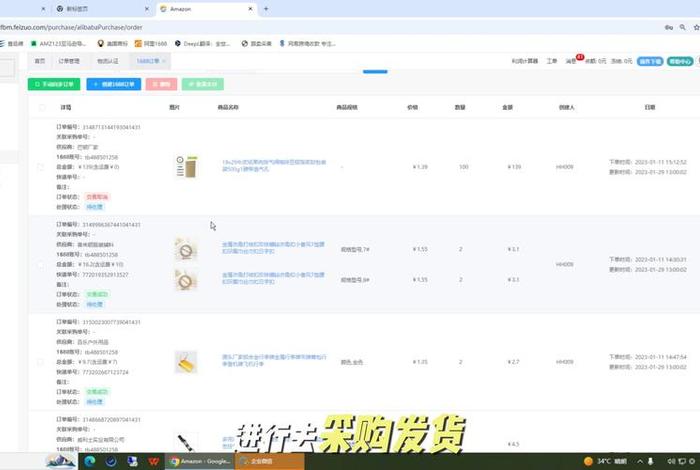
Task: Close the 1688 order page tab
Action: click(164, 61)
